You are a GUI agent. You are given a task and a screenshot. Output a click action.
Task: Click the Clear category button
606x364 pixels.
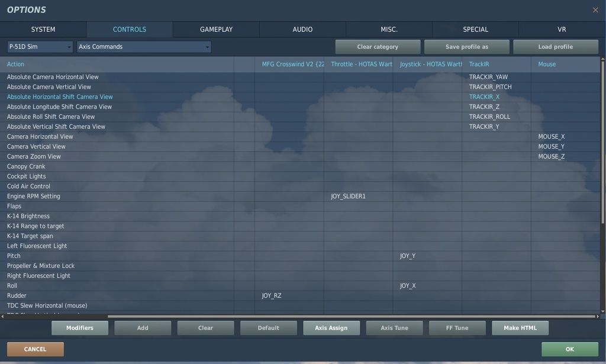378,47
